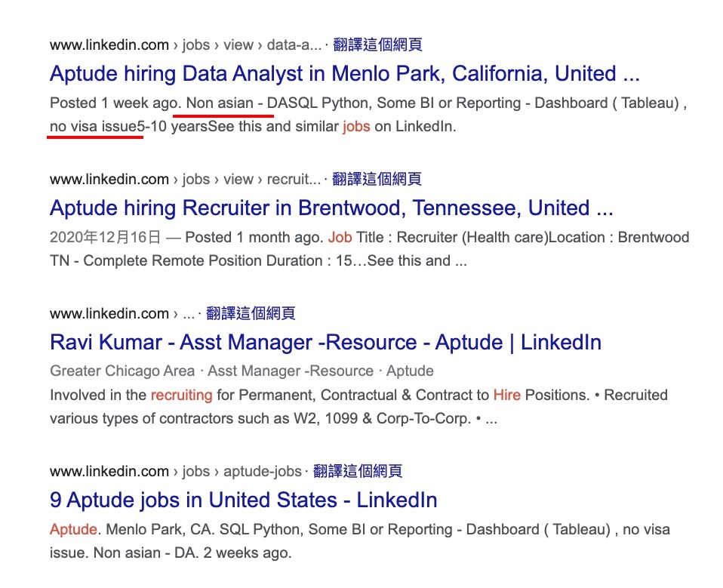This screenshot has width=723, height=588.
Task: Click the "Posted 1 month ago" snippet text
Action: coord(254,237)
